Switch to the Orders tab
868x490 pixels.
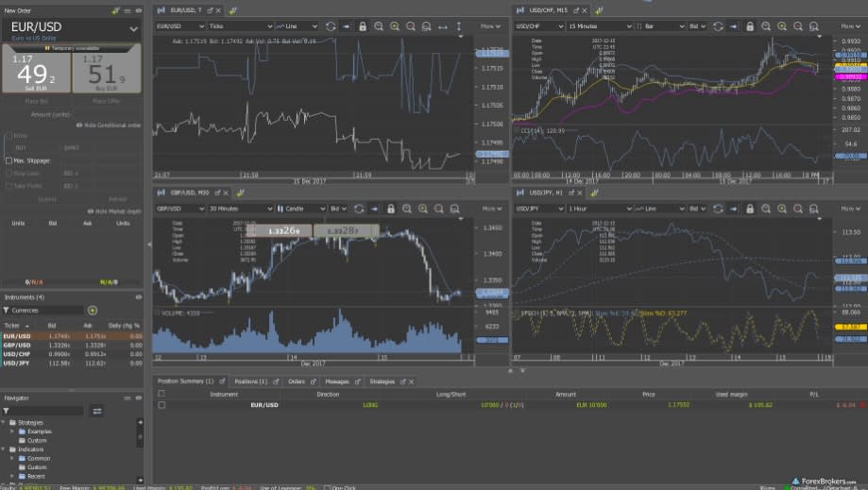(x=296, y=381)
